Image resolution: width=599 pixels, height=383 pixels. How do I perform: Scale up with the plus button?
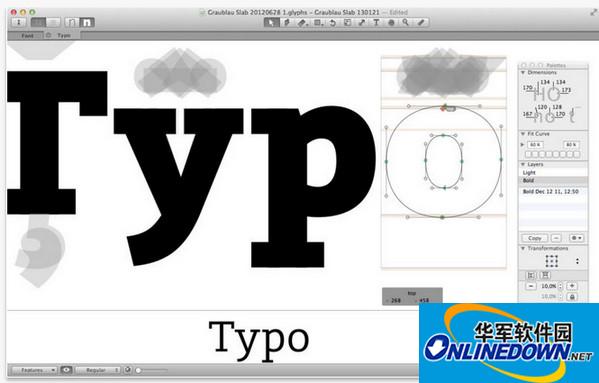pyautogui.click(x=572, y=286)
